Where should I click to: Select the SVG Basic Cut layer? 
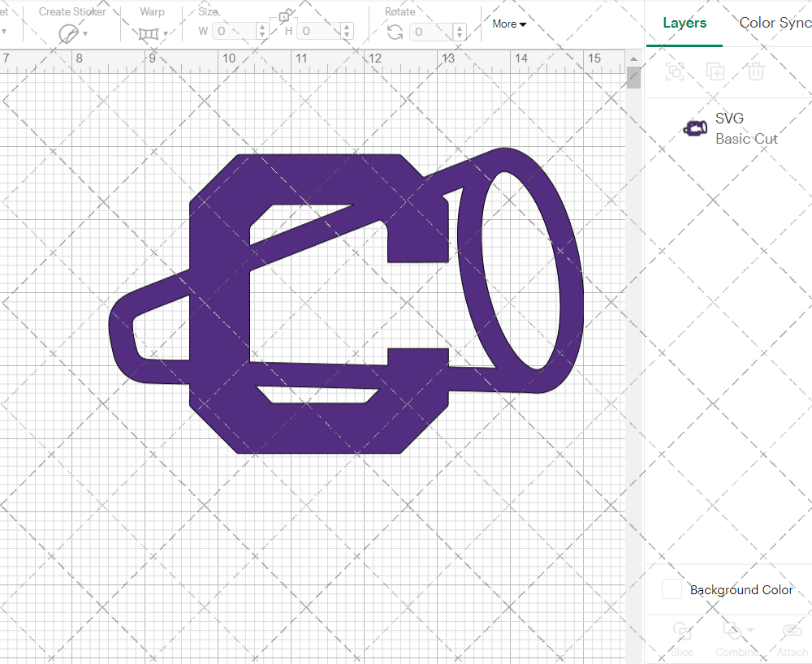pyautogui.click(x=745, y=128)
